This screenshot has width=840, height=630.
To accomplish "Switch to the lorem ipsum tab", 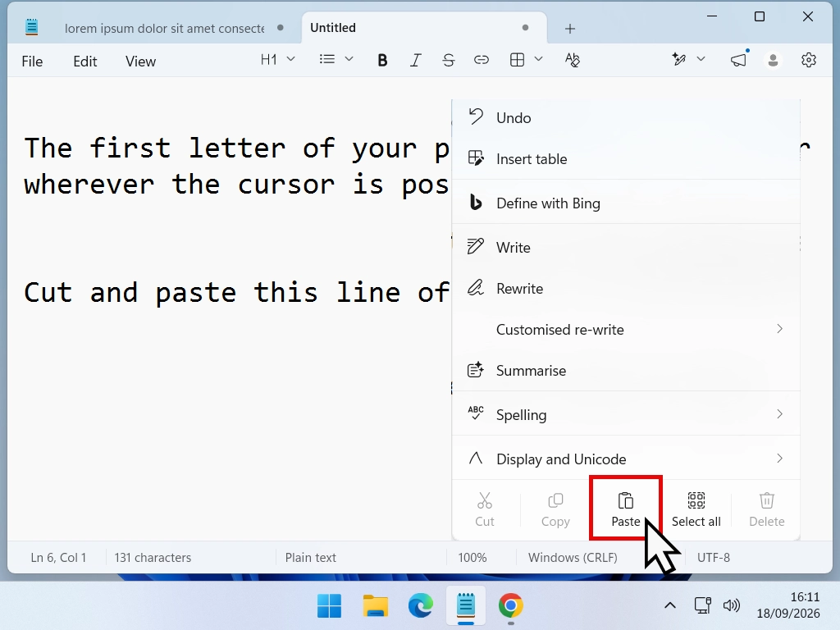I will pos(164,28).
